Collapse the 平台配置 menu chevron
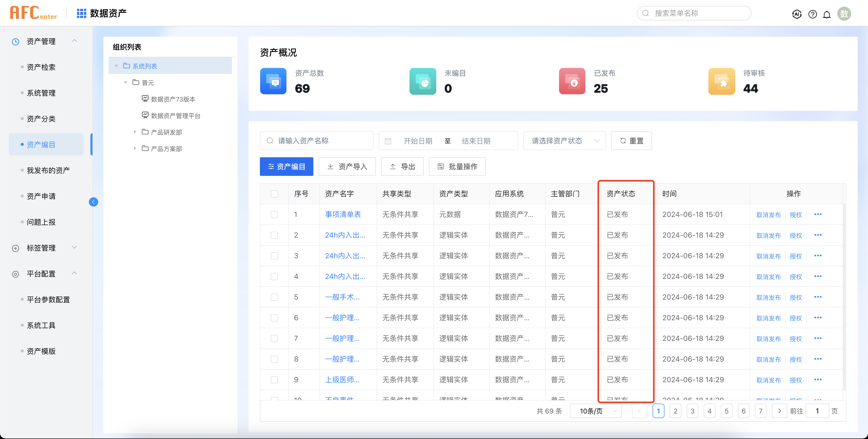The height and width of the screenshot is (439, 868). [74, 273]
